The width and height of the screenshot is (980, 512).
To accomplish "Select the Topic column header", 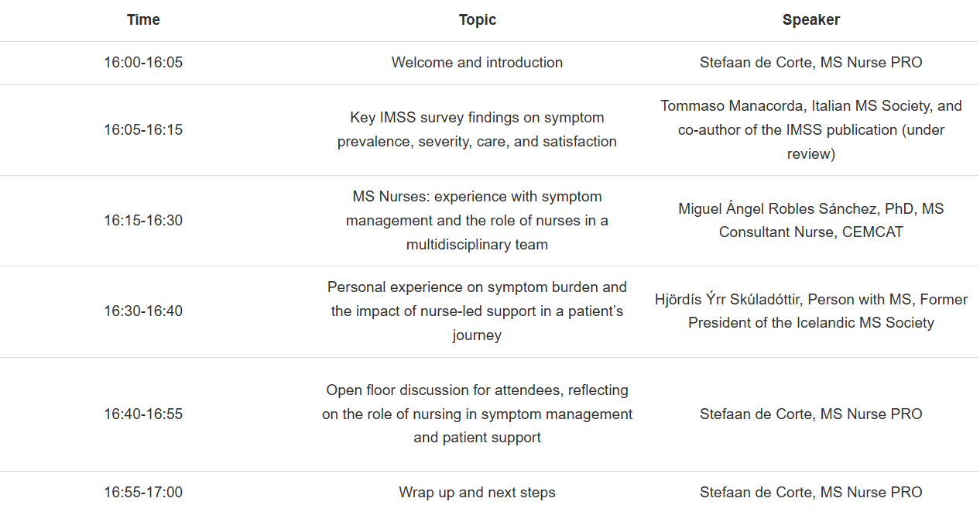I will (x=477, y=20).
